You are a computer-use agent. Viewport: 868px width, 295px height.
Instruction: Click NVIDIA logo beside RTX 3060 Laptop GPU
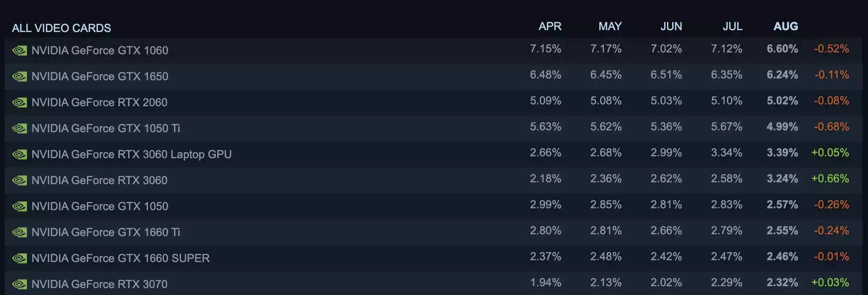click(19, 154)
